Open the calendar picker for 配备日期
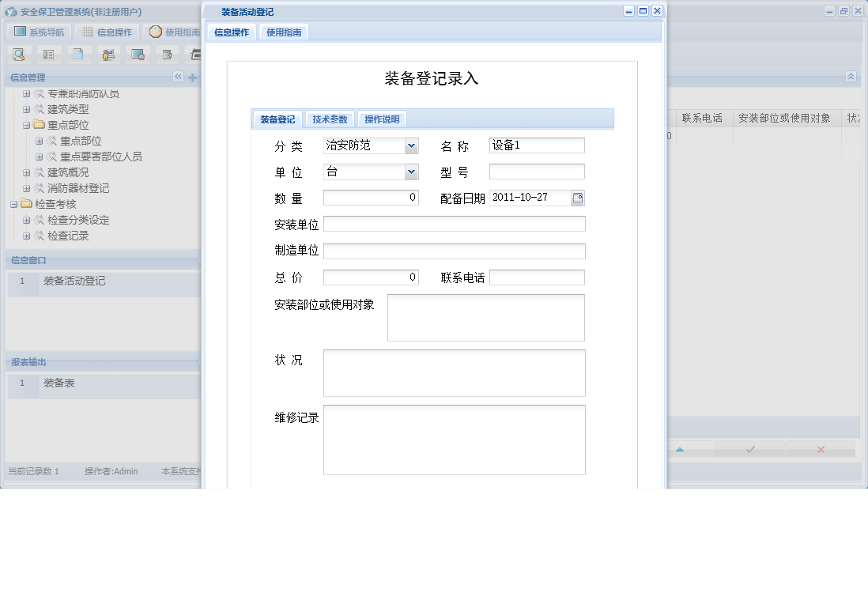Screen dimensions: 868x589 [x=578, y=198]
